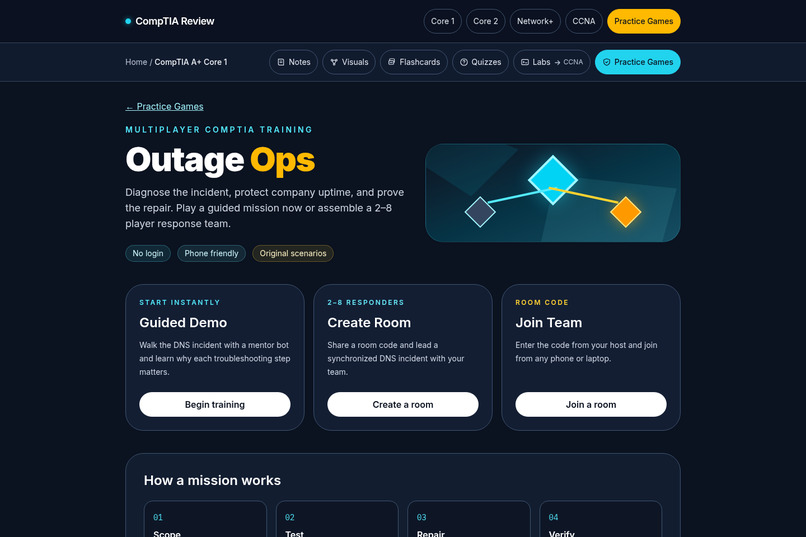Viewport: 806px width, 537px height.
Task: Click the Outage Ops page title
Action: (x=220, y=160)
